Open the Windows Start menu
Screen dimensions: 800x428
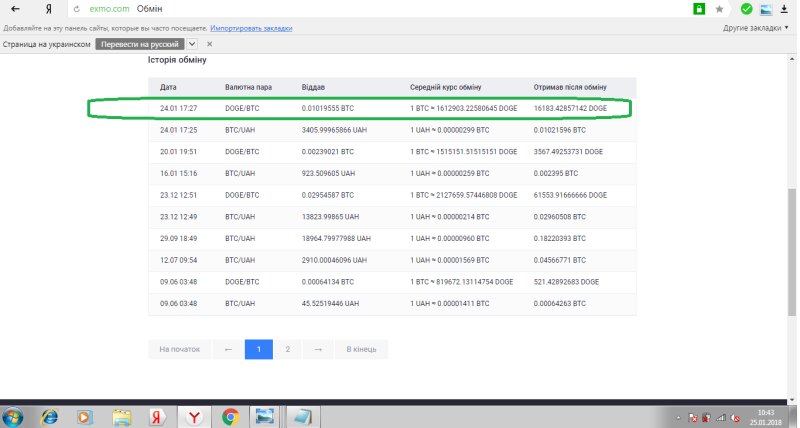14,416
